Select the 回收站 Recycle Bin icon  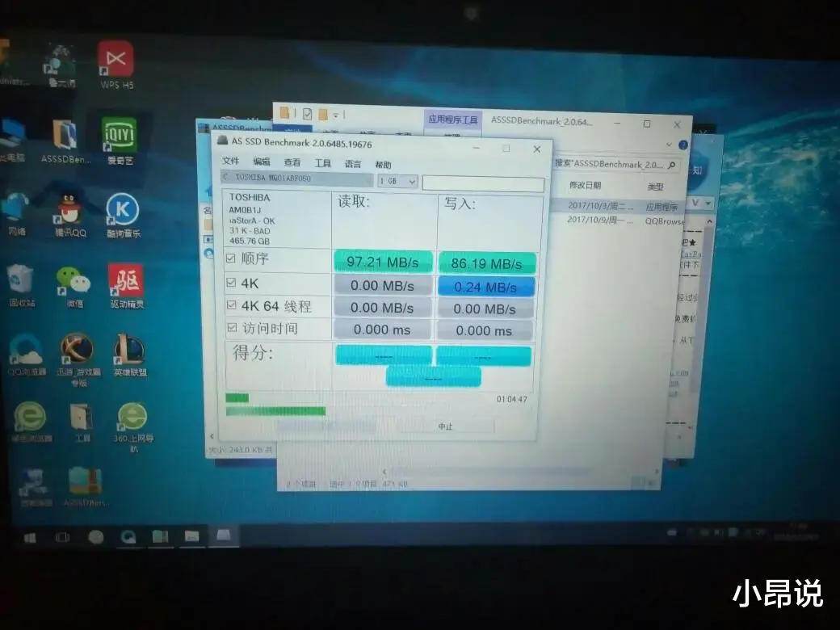click(22, 285)
